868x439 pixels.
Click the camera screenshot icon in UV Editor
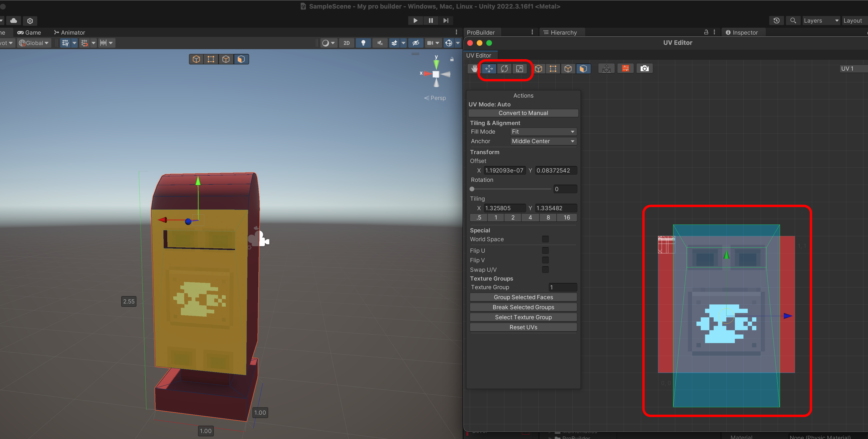(x=644, y=69)
